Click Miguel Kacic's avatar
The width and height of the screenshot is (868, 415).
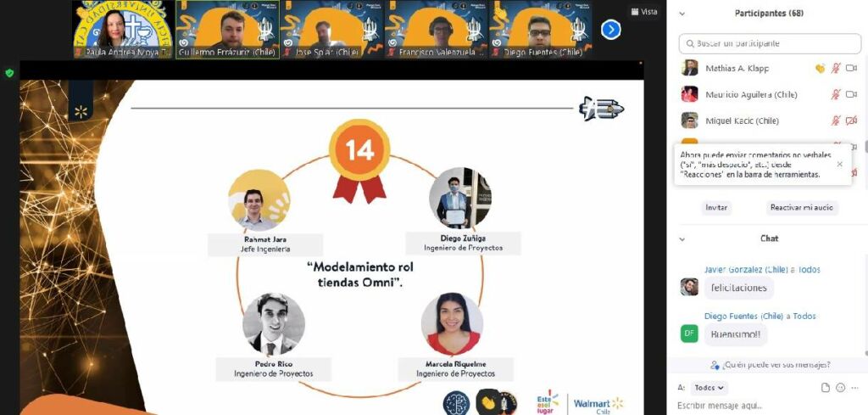(690, 121)
